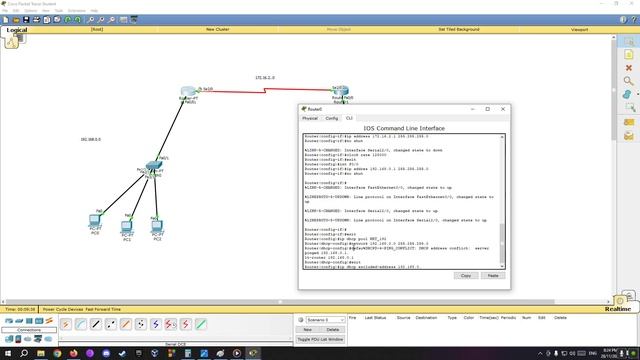640x360 pixels.
Task: Zoom out of the workspace
Action: 111,20
